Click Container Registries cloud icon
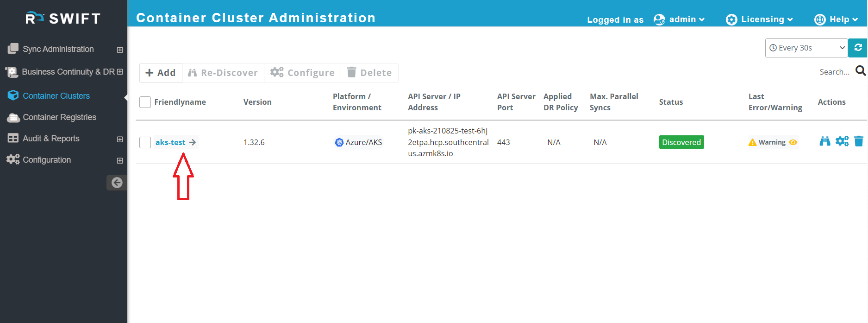Image resolution: width=868 pixels, height=323 pixels. click(x=13, y=118)
